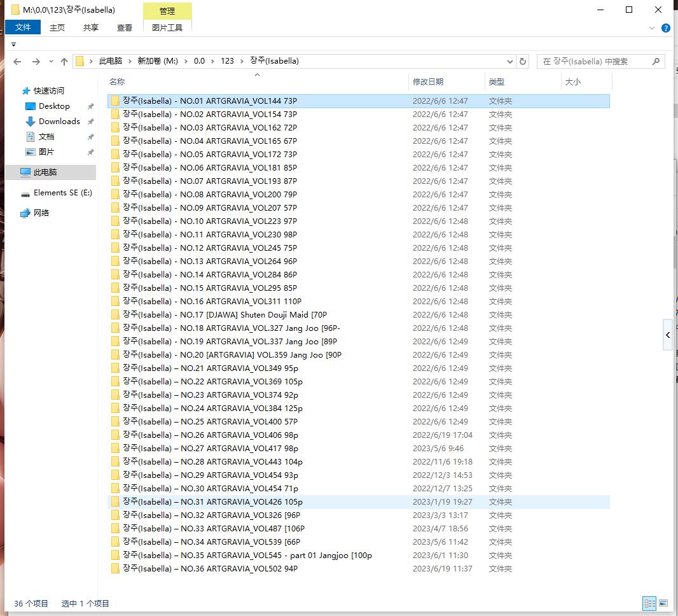Open the address bar history dropdown
678x616 pixels.
click(510, 62)
